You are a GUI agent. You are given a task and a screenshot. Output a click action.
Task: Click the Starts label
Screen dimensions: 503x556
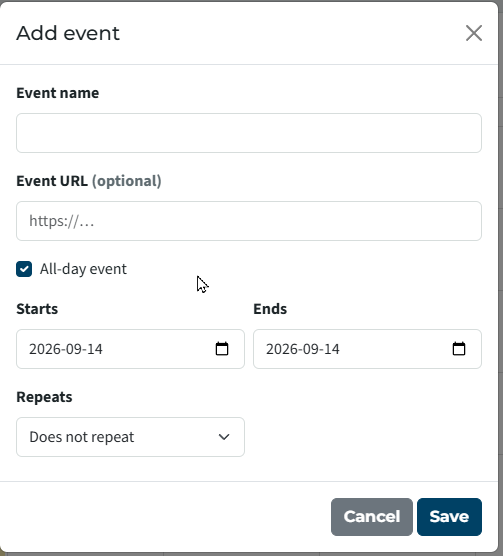click(37, 309)
